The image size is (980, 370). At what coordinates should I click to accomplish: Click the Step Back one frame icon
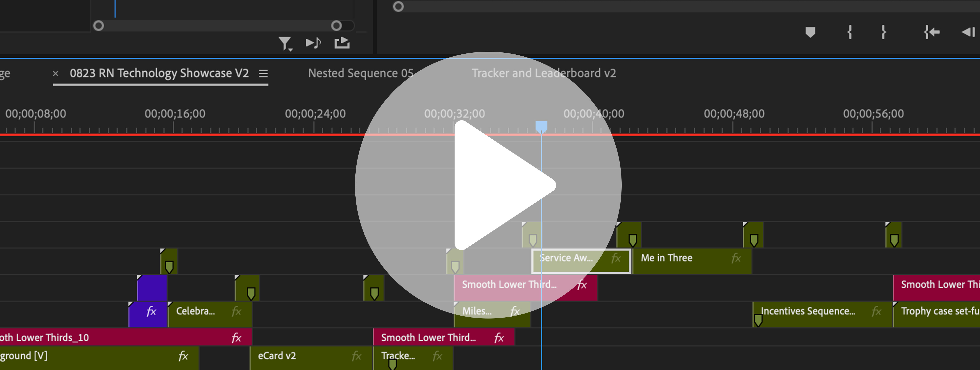[968, 32]
